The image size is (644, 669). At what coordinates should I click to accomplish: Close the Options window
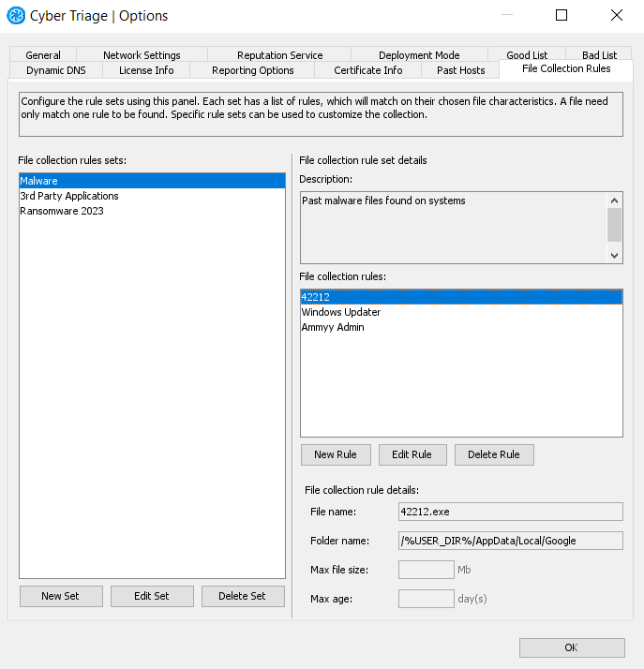click(x=616, y=15)
